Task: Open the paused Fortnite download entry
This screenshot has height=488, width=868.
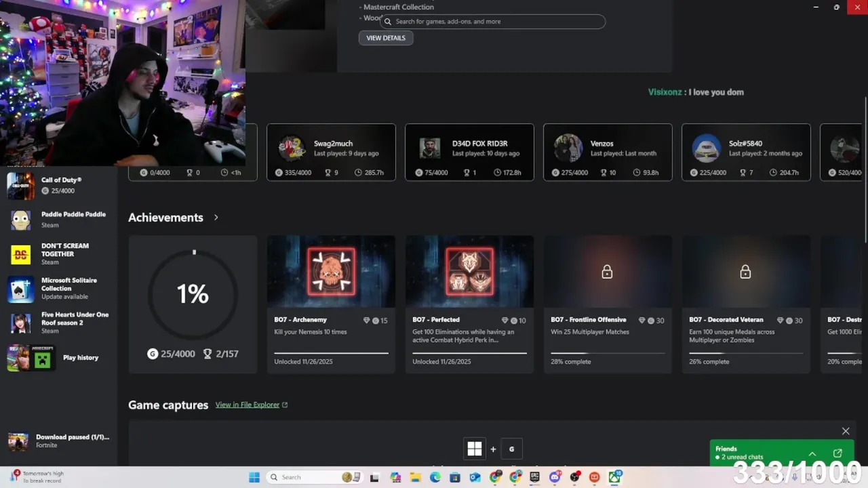Action: (58, 441)
